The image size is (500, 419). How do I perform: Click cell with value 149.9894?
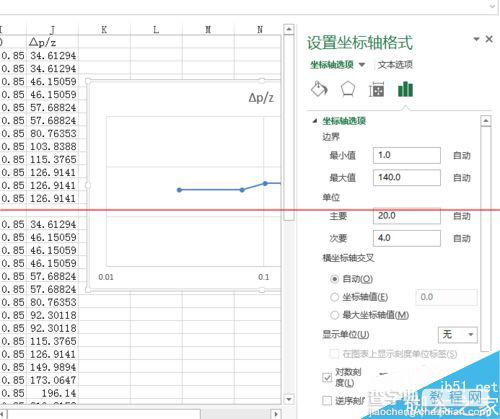coord(52,367)
